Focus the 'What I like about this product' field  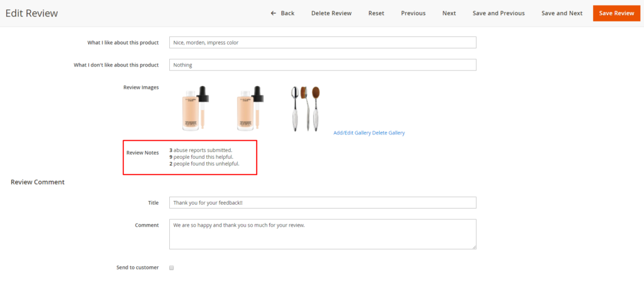[322, 43]
